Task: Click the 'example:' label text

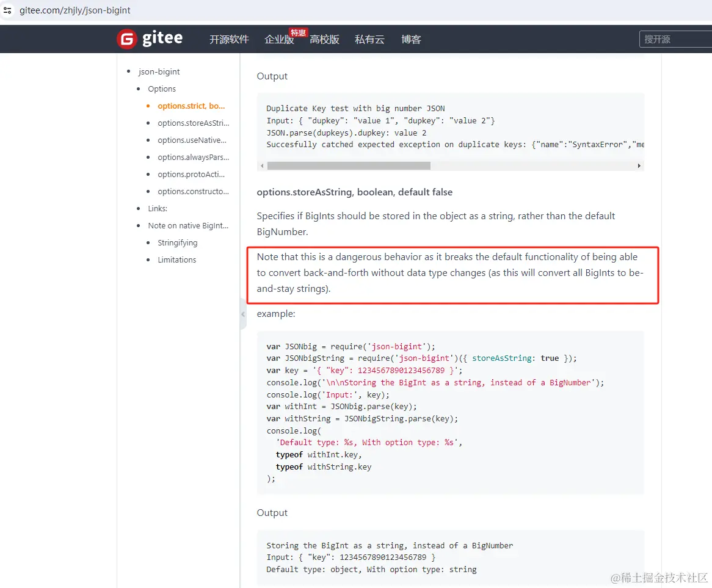Action: (x=276, y=314)
